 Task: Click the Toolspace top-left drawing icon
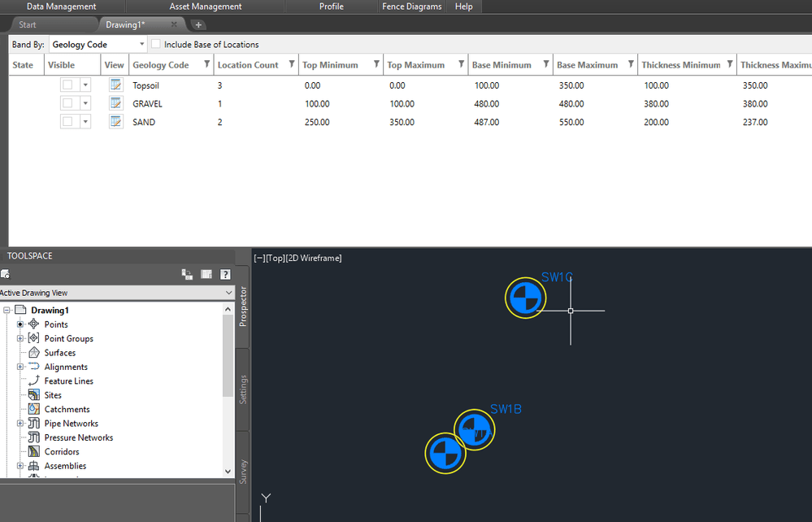[x=5, y=274]
